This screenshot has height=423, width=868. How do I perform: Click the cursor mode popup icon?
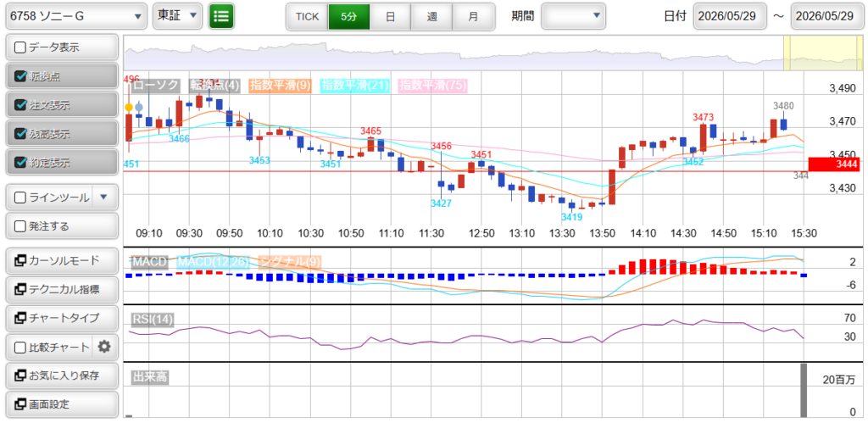(20, 260)
